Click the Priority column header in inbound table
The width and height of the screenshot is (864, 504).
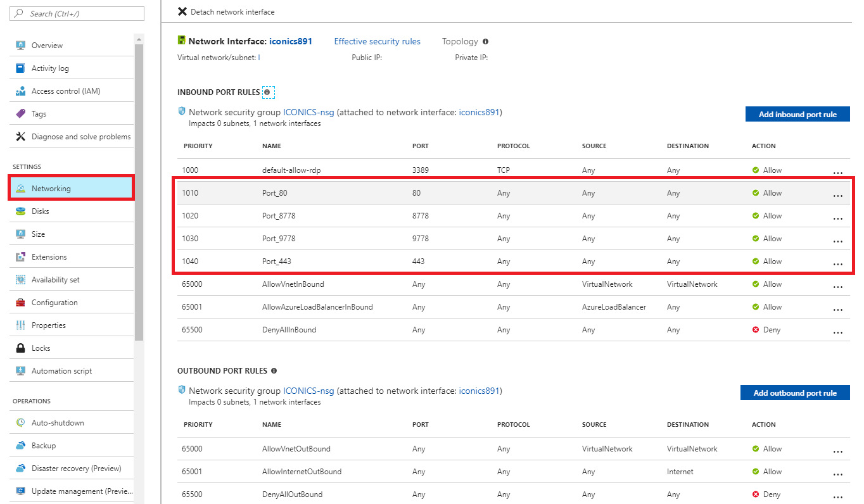198,146
